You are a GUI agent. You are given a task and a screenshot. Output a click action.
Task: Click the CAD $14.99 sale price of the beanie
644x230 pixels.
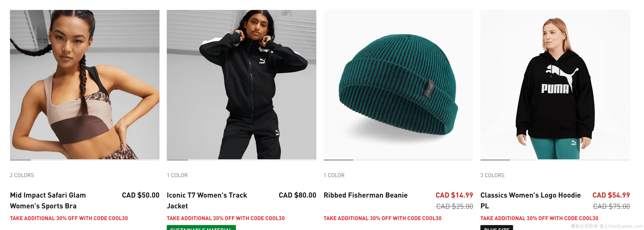(454, 195)
